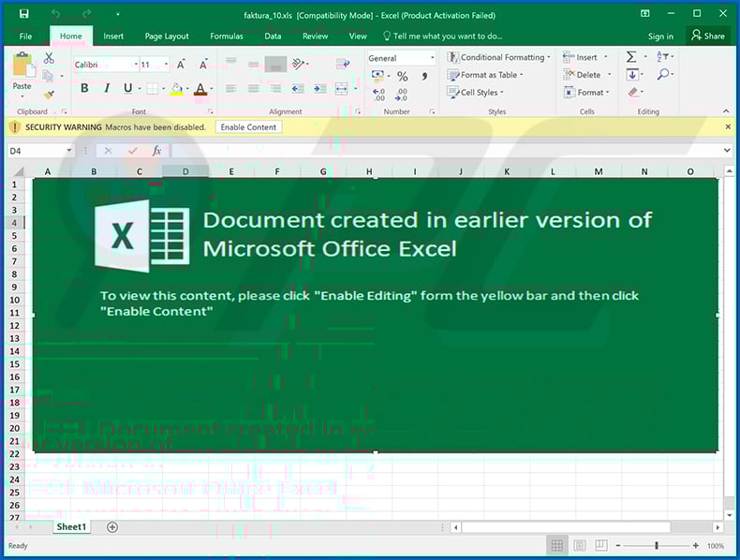Open Conditional Formatting menu
740x560 pixels.
pyautogui.click(x=499, y=57)
